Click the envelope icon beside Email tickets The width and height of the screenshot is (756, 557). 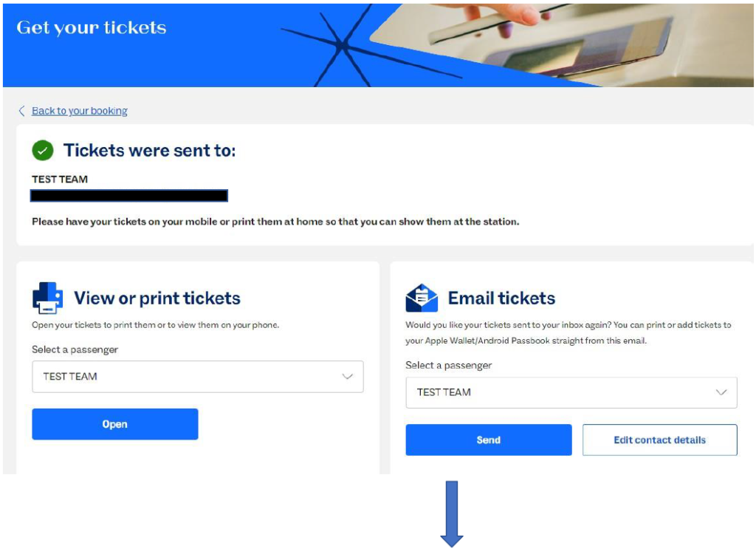pos(423,295)
